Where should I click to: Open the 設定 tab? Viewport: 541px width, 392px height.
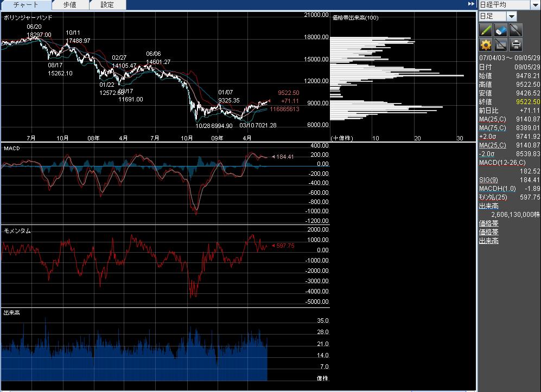[x=107, y=5]
